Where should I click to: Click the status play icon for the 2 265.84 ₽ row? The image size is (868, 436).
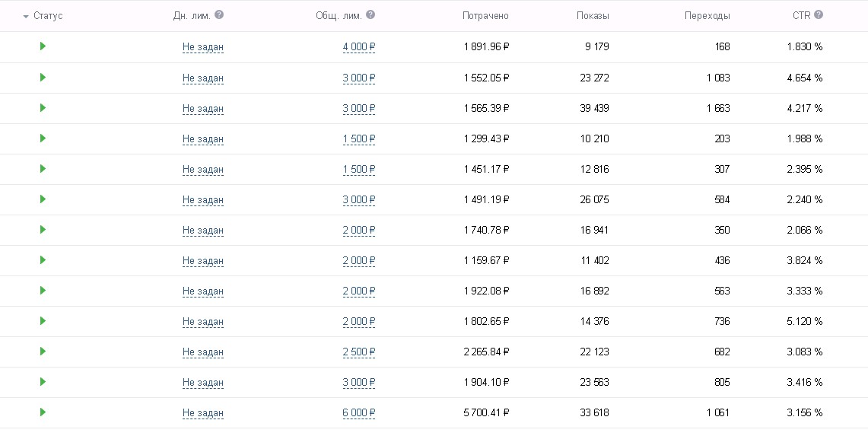(x=43, y=351)
